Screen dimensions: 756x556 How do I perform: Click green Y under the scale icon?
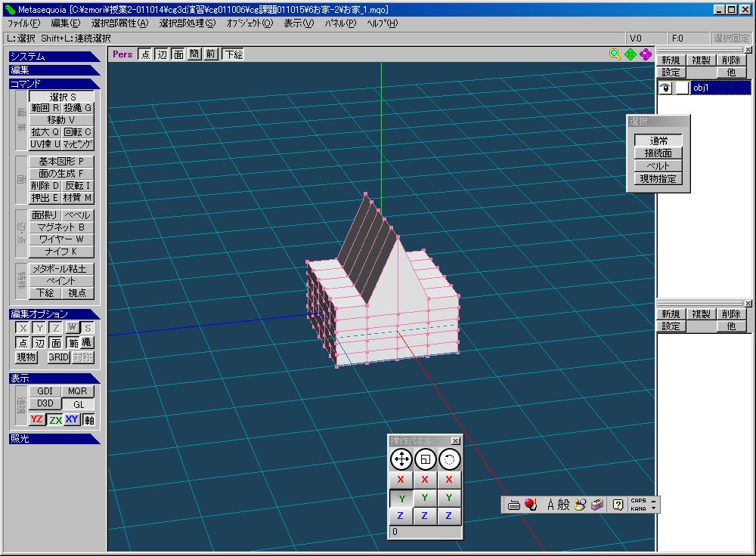pyautogui.click(x=425, y=498)
